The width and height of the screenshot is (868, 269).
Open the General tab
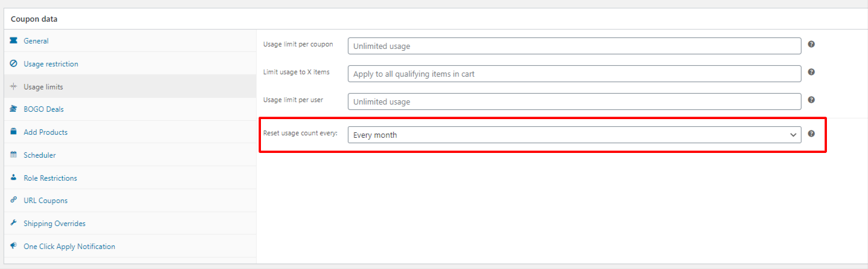(130, 41)
